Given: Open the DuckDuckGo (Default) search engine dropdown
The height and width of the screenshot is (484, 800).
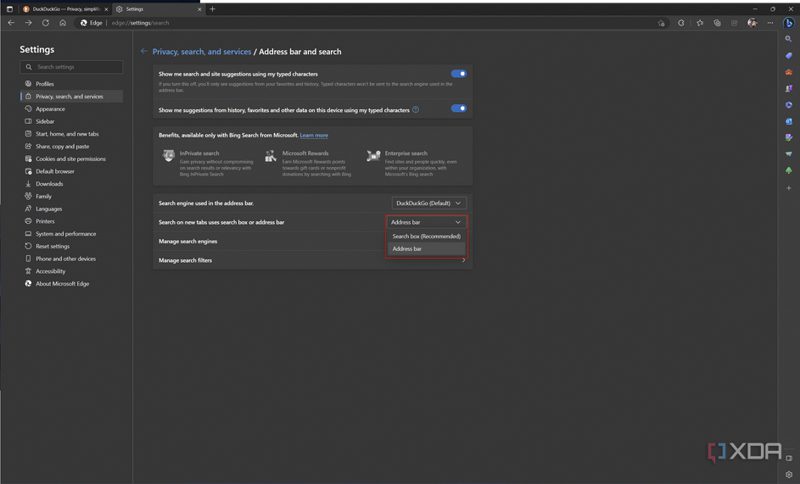Looking at the screenshot, I should (x=429, y=203).
